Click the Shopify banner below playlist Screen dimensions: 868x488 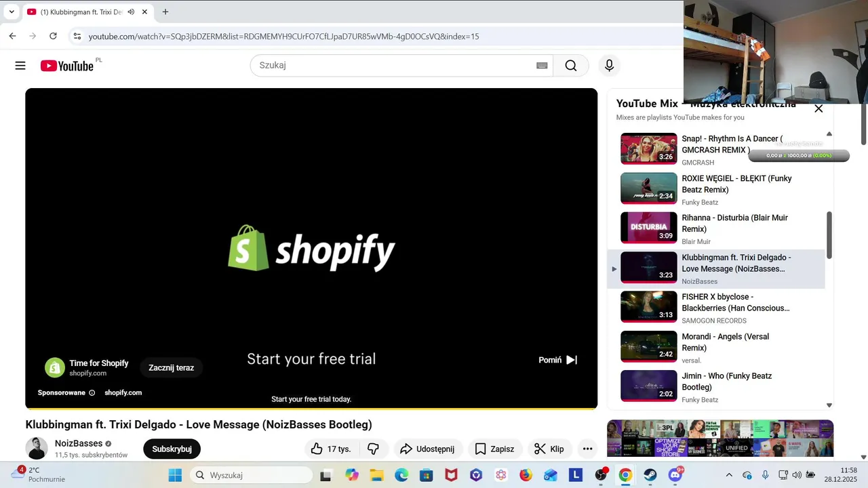(x=720, y=439)
